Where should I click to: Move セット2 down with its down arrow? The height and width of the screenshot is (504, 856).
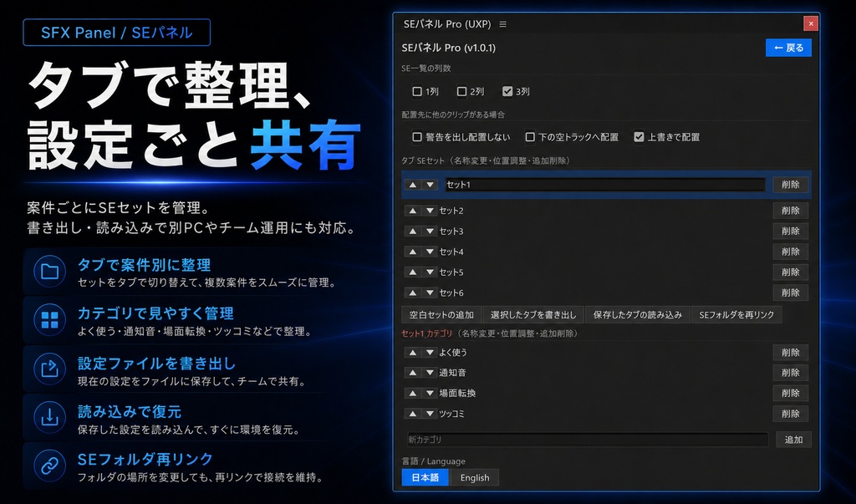431,211
